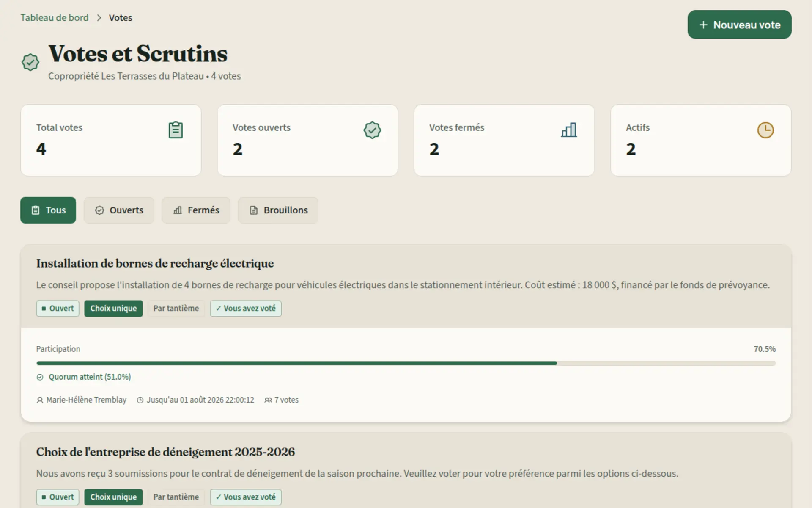Image resolution: width=812 pixels, height=508 pixels.
Task: Click the clipboard icon on Tous tab
Action: point(36,210)
